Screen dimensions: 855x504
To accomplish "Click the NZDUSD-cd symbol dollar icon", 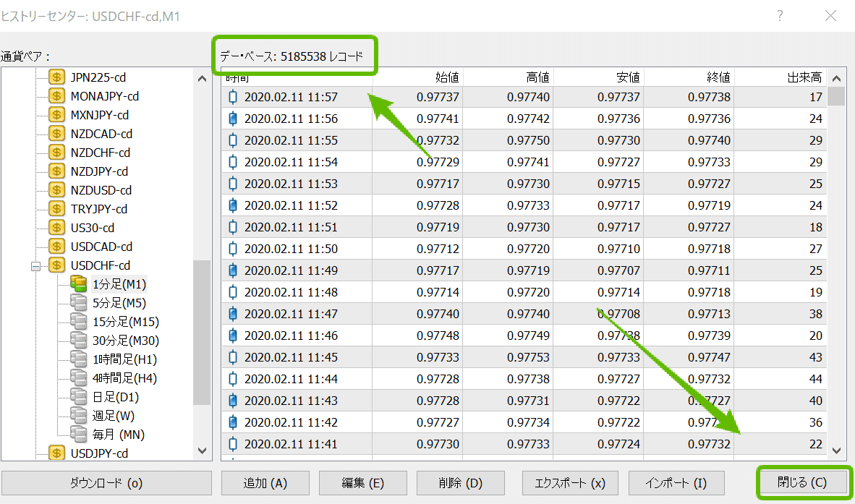I will (x=56, y=190).
